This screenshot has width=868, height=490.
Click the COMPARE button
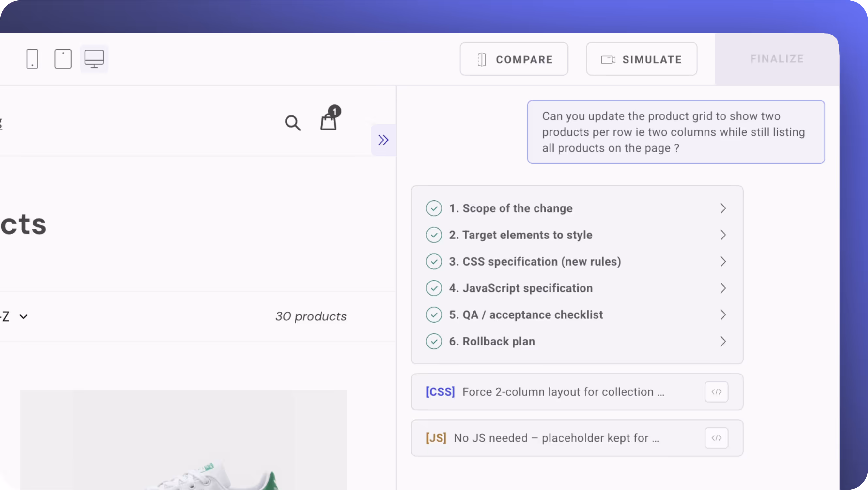coord(514,59)
